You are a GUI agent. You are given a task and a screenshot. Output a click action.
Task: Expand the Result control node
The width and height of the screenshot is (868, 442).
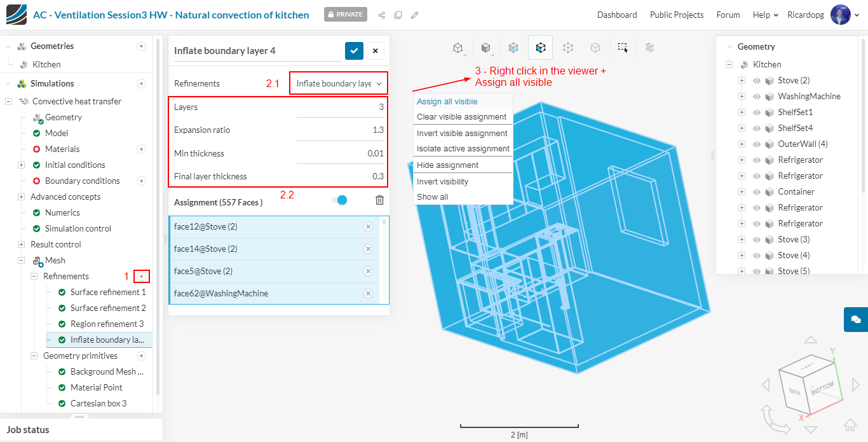(x=21, y=245)
